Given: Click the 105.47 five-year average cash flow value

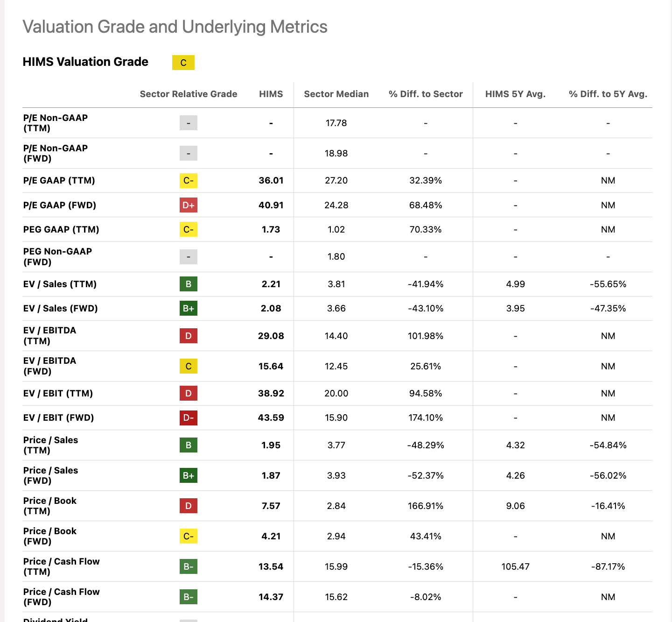Looking at the screenshot, I should [516, 566].
